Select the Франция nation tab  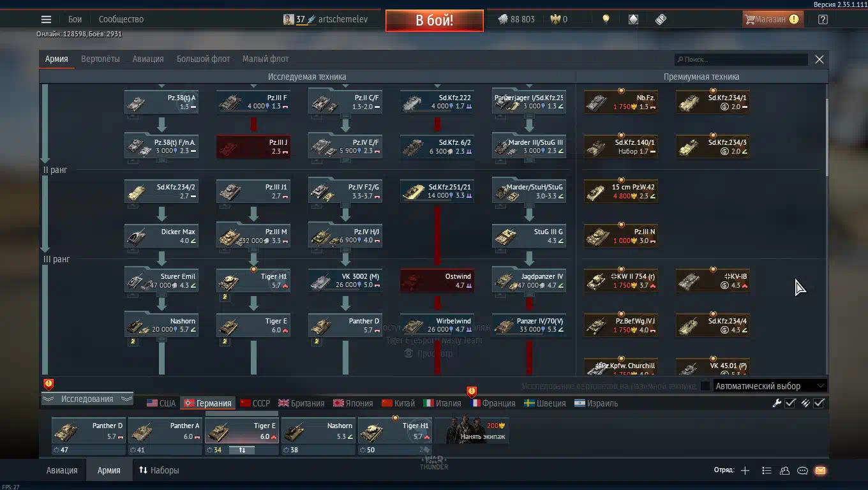[492, 403]
